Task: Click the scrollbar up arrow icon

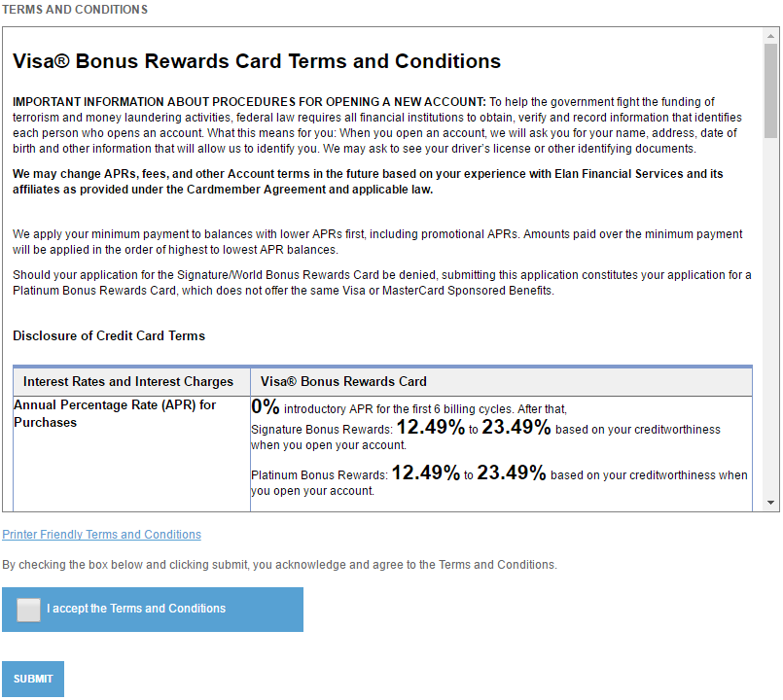Action: click(x=769, y=38)
